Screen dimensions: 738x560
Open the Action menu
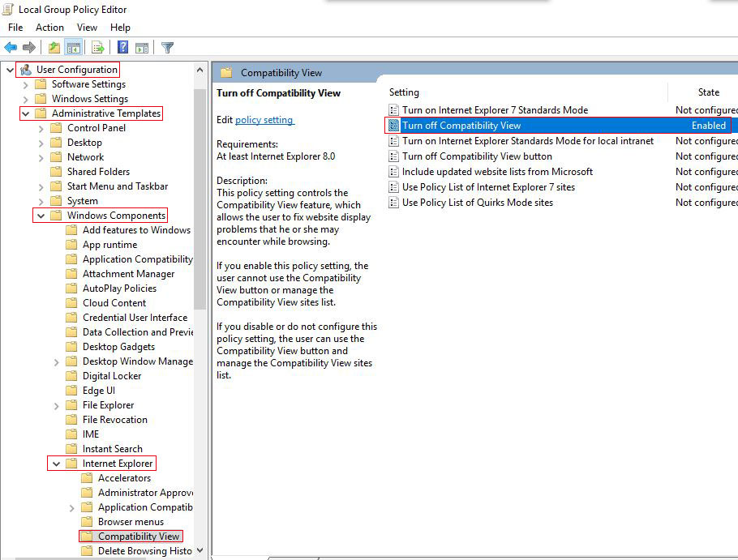click(x=49, y=28)
